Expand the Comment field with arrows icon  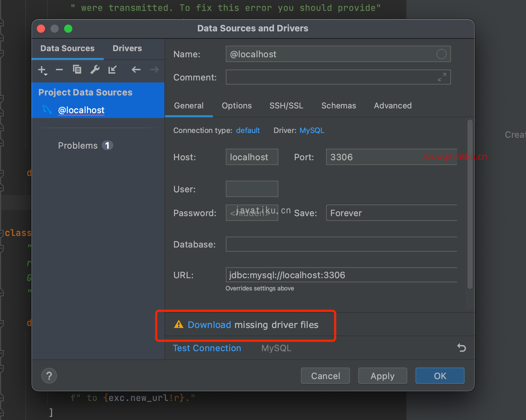pos(442,77)
